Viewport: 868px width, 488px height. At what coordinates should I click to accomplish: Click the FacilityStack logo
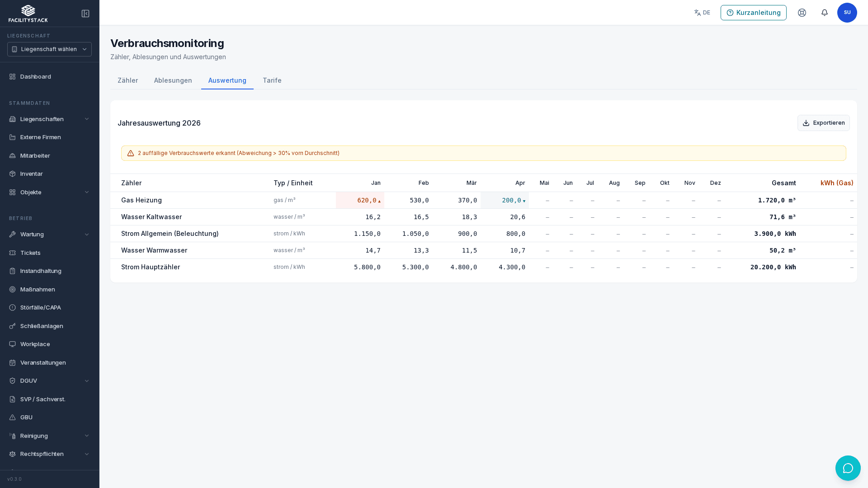pos(28,14)
